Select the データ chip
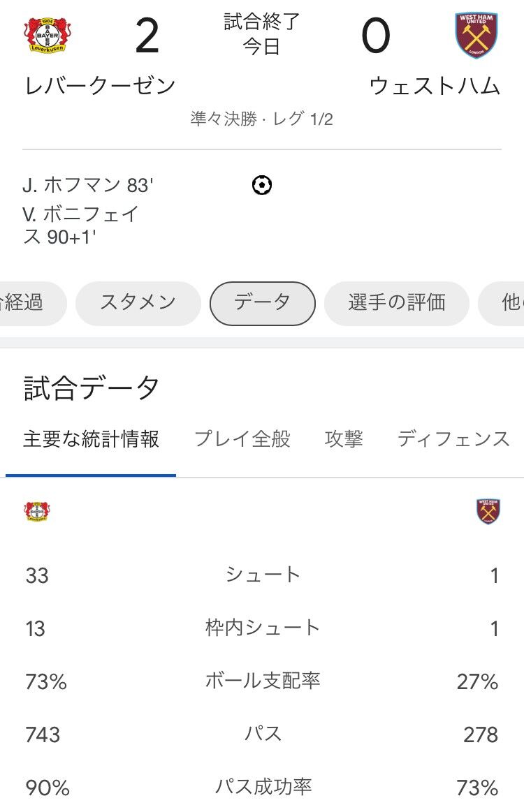Screen dimensions: 524x812 click(x=262, y=303)
